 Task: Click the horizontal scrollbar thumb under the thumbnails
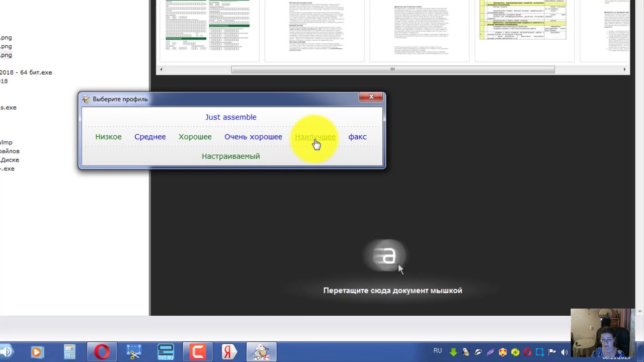coord(393,69)
